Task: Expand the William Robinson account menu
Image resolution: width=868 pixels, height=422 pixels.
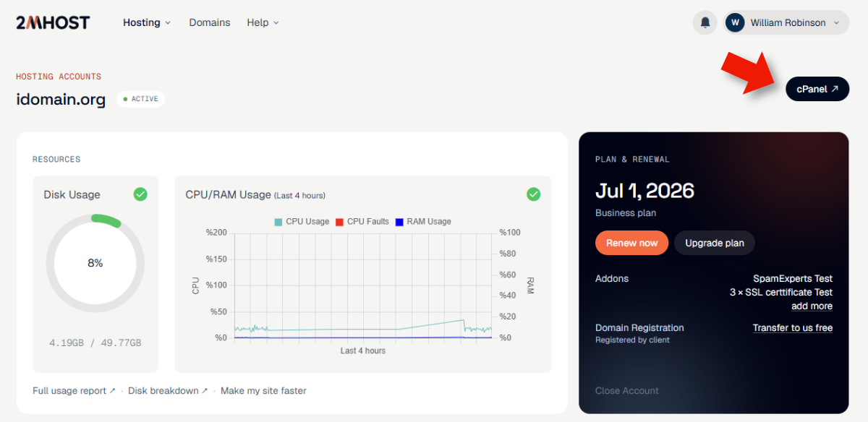Action: click(x=786, y=22)
